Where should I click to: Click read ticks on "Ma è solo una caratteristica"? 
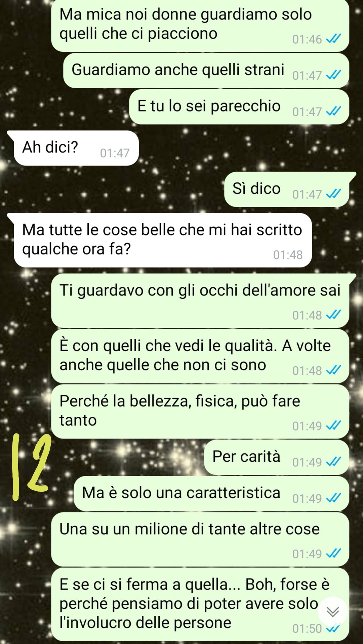tap(334, 498)
